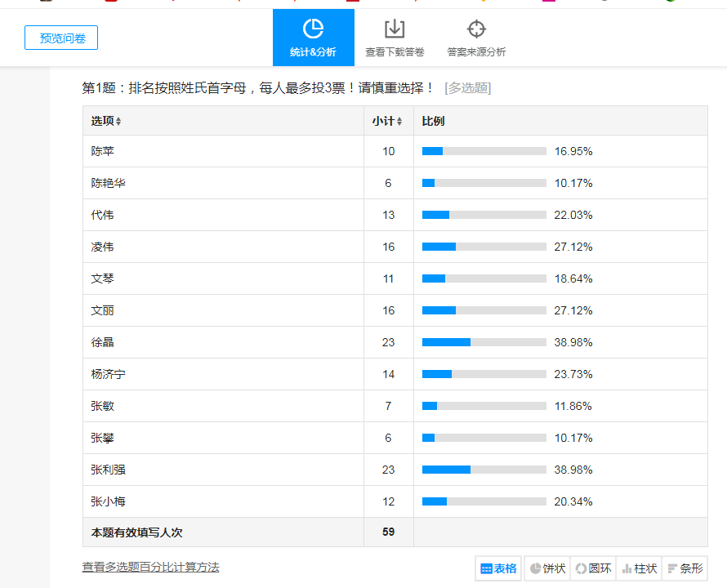Select the 陈苹 option row name
The height and width of the screenshot is (588, 727).
(103, 151)
